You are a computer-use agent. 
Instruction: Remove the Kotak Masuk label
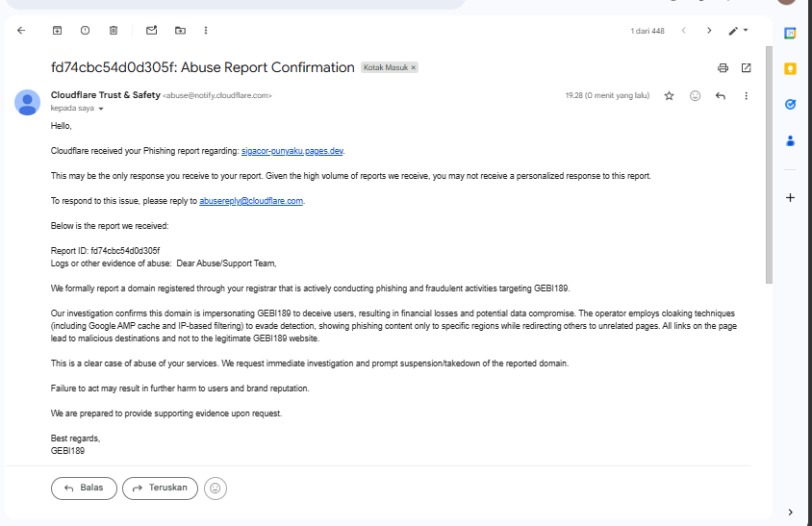(414, 68)
